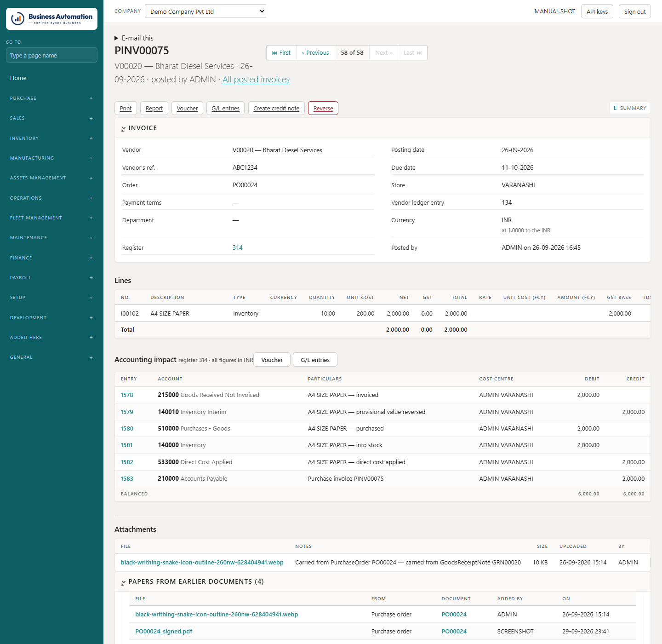
Task: Expand the Purchase menu plus icon
Action: coord(91,98)
